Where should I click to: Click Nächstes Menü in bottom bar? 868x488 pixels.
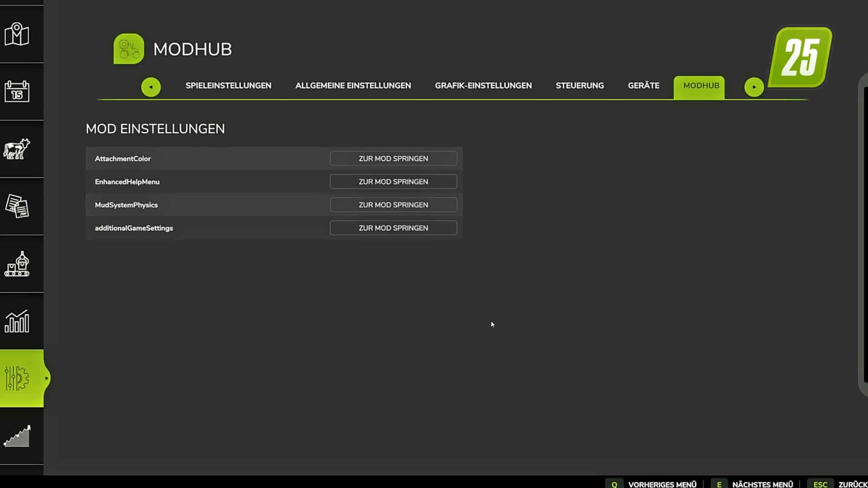coord(763,484)
